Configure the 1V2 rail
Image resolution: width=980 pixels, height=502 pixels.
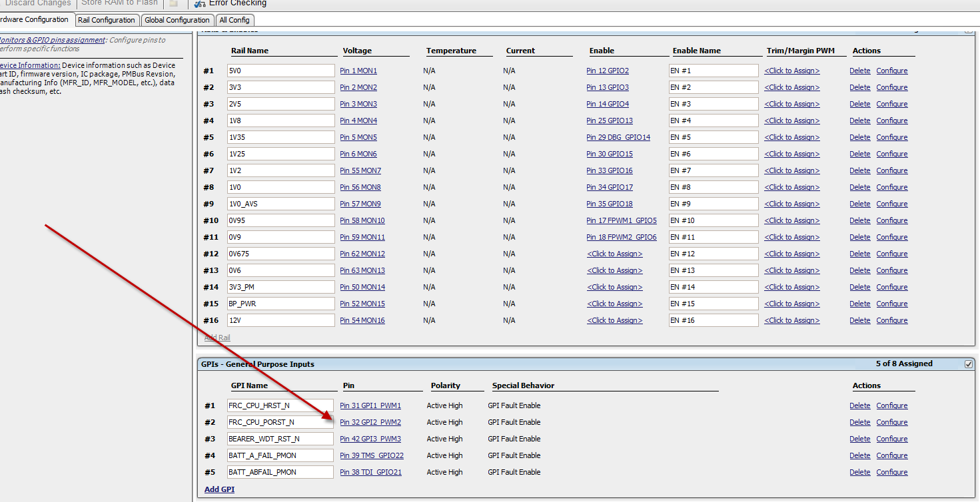pos(892,170)
